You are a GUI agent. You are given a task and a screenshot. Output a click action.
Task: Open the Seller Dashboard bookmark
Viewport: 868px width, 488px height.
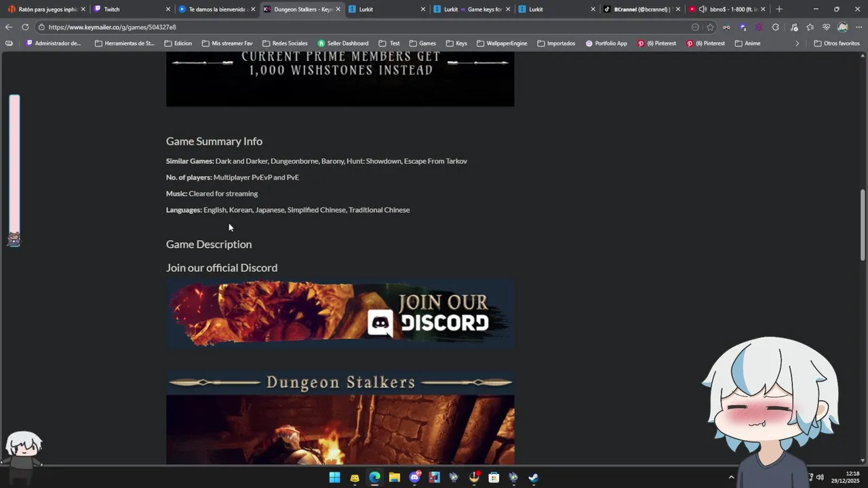click(343, 43)
